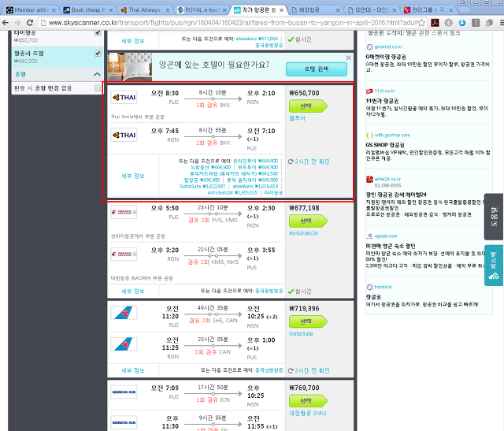
Task: Enable the no airport change checkbox
Action: [x=98, y=87]
